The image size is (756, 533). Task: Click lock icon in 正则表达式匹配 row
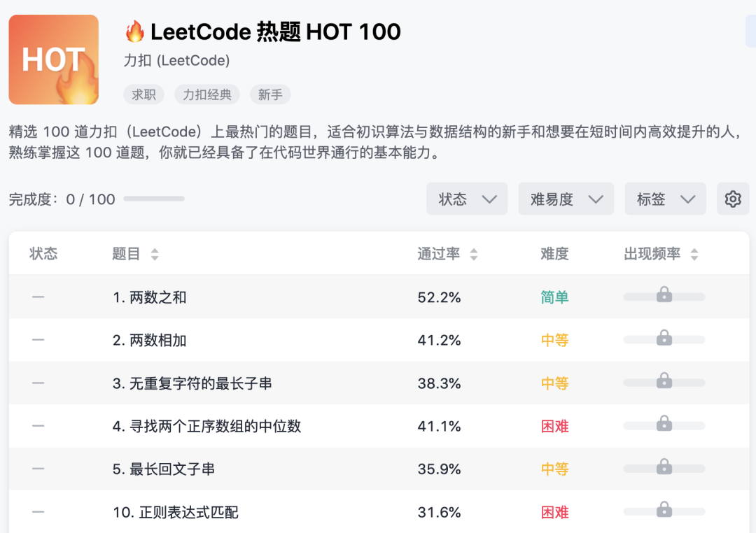[664, 511]
